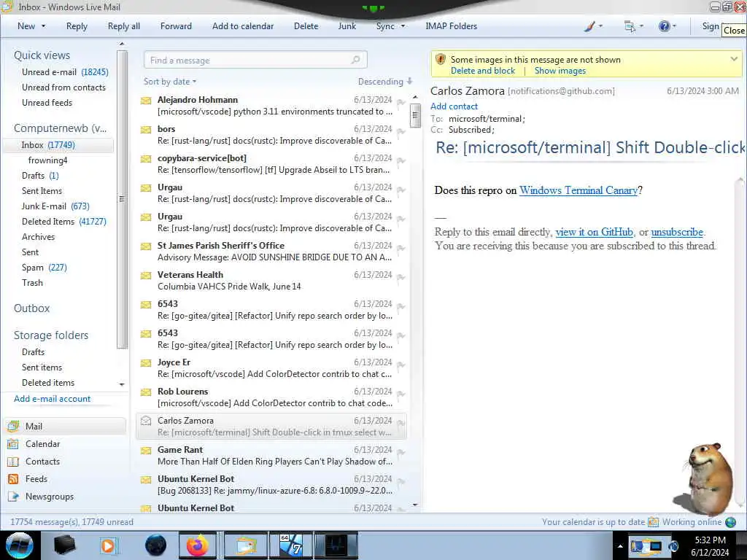Open the Sort by date dropdown
Viewport: 747px width, 560px height.
tap(170, 82)
